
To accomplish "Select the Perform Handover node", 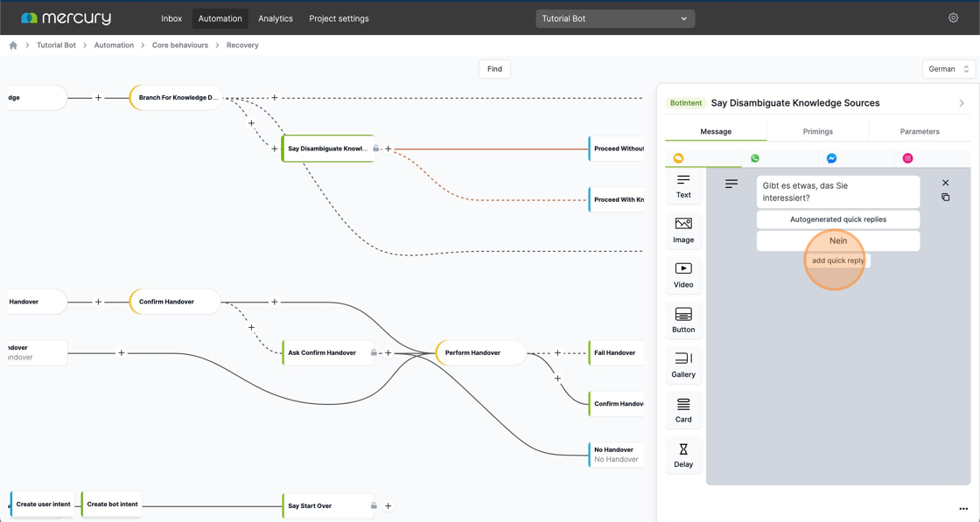I will (x=481, y=352).
